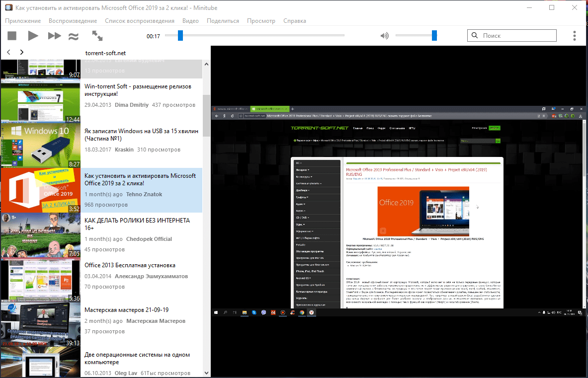The height and width of the screenshot is (378, 588).
Task: Focus the Поиск search field
Action: 512,35
